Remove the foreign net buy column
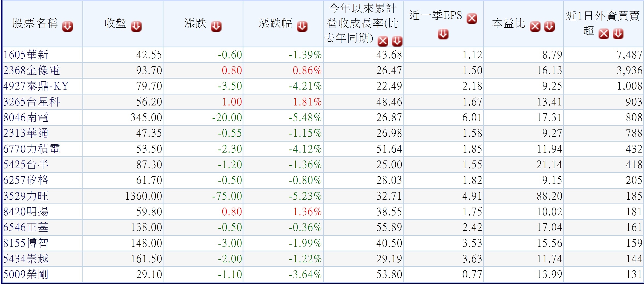The height and width of the screenshot is (284, 644). pyautogui.click(x=604, y=34)
